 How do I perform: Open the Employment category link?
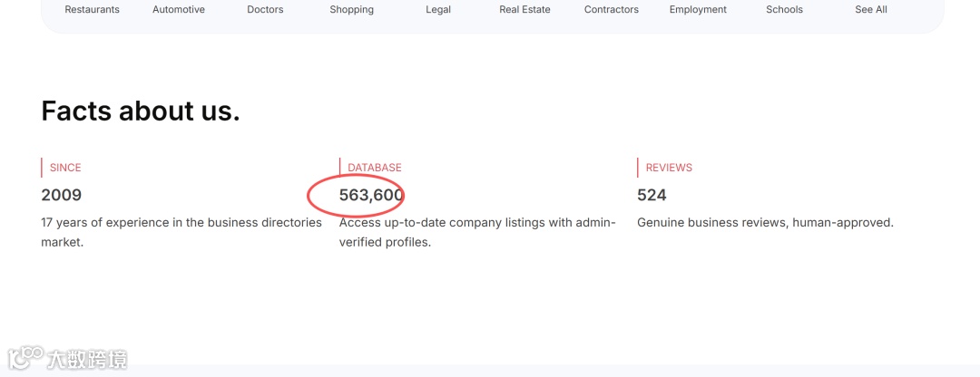pos(698,10)
